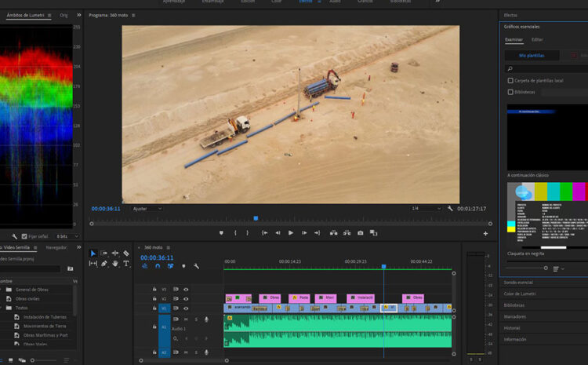Open Ámbitos de Lumetri panel menu
This screenshot has height=365, width=588.
click(x=49, y=16)
